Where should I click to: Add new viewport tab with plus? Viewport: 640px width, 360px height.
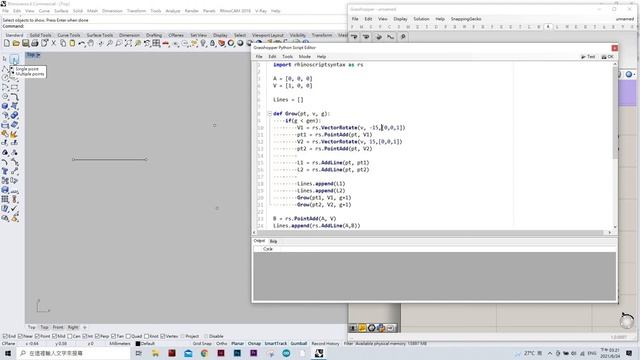click(x=85, y=327)
